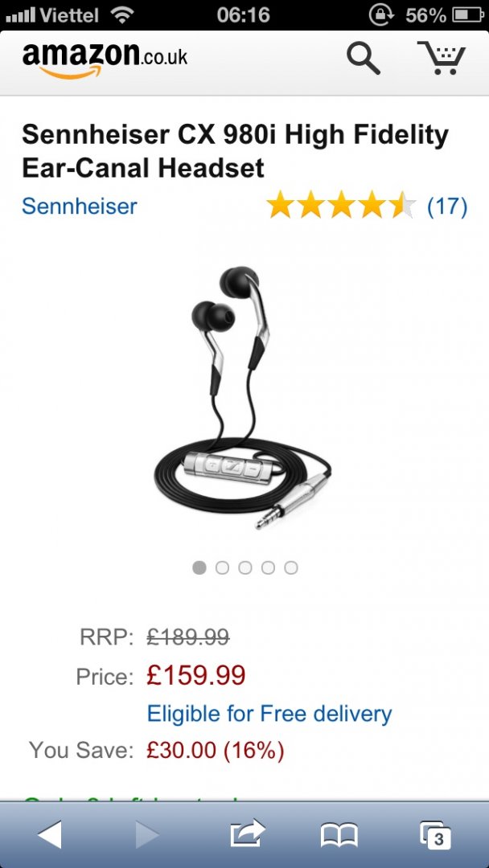
Task: Select the fourth image carousel dot
Action: (x=268, y=567)
